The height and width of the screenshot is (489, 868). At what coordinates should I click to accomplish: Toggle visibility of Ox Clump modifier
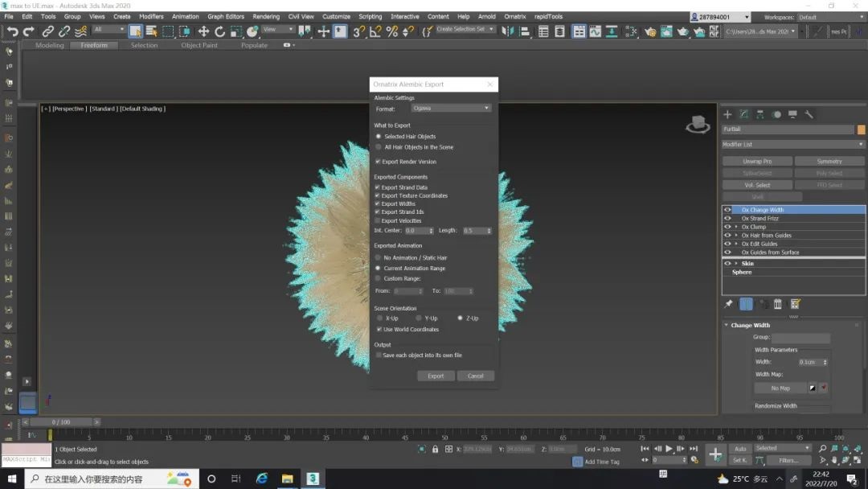pyautogui.click(x=727, y=227)
